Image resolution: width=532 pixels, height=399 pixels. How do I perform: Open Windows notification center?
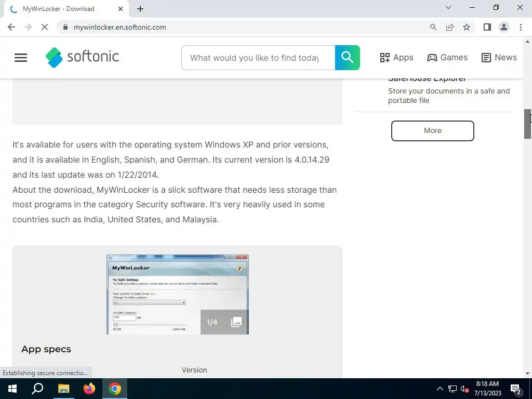516,389
